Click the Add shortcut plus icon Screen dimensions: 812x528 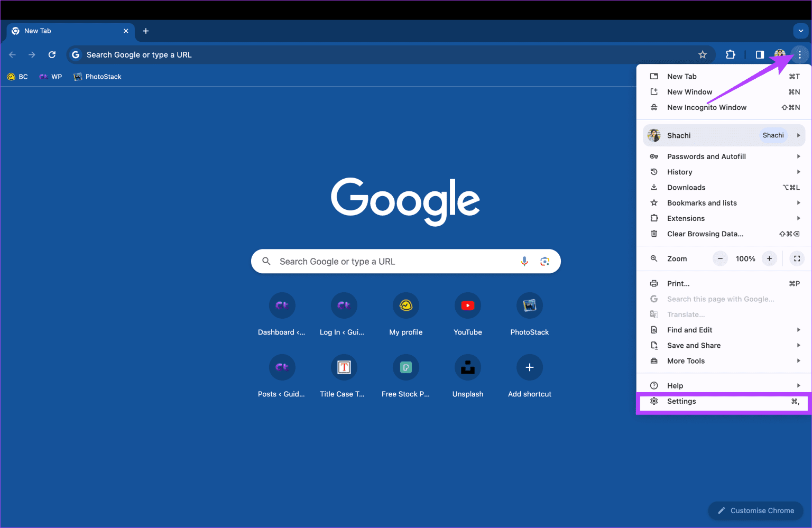[530, 367]
